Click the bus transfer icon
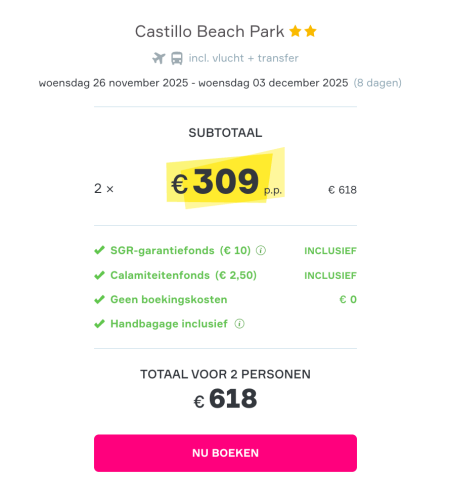The height and width of the screenshot is (483, 450). tap(177, 58)
